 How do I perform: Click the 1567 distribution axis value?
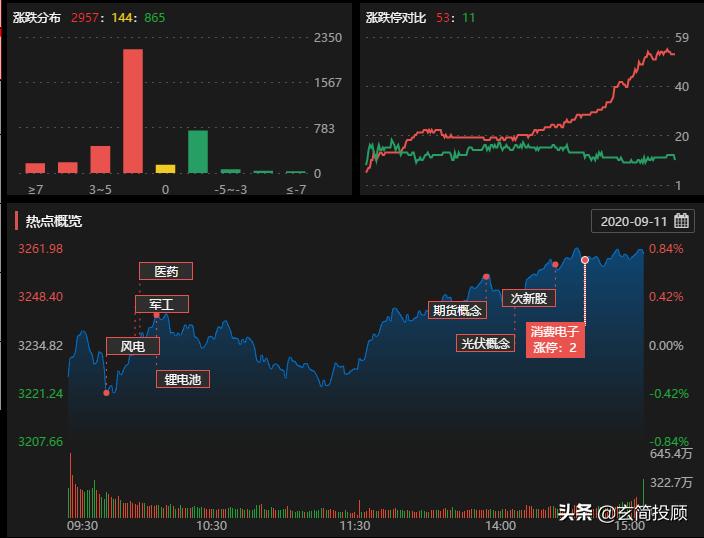tap(328, 83)
